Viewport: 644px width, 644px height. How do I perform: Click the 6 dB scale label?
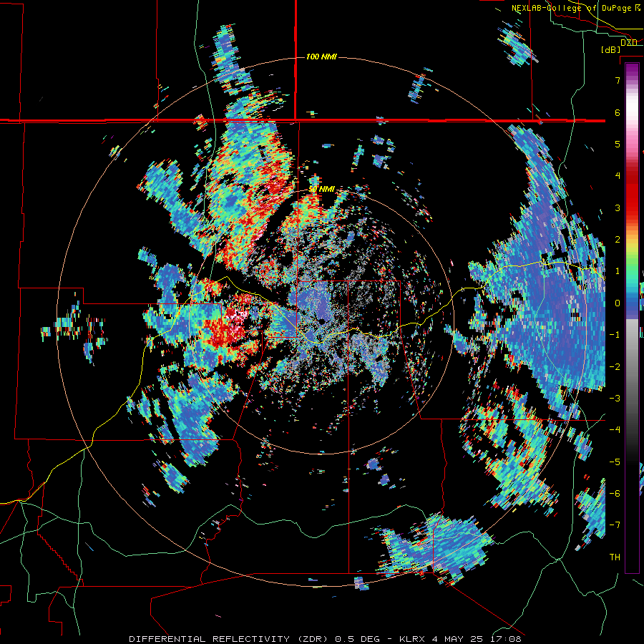tap(618, 112)
